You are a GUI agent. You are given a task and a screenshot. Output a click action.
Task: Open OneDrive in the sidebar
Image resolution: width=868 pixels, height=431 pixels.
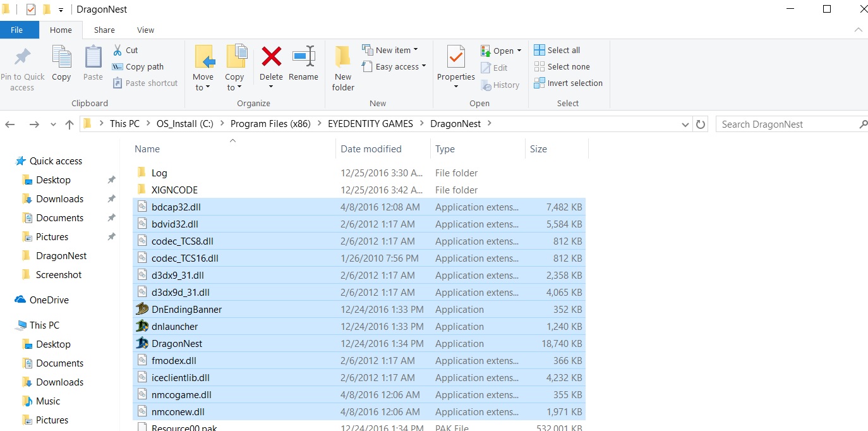tap(42, 300)
